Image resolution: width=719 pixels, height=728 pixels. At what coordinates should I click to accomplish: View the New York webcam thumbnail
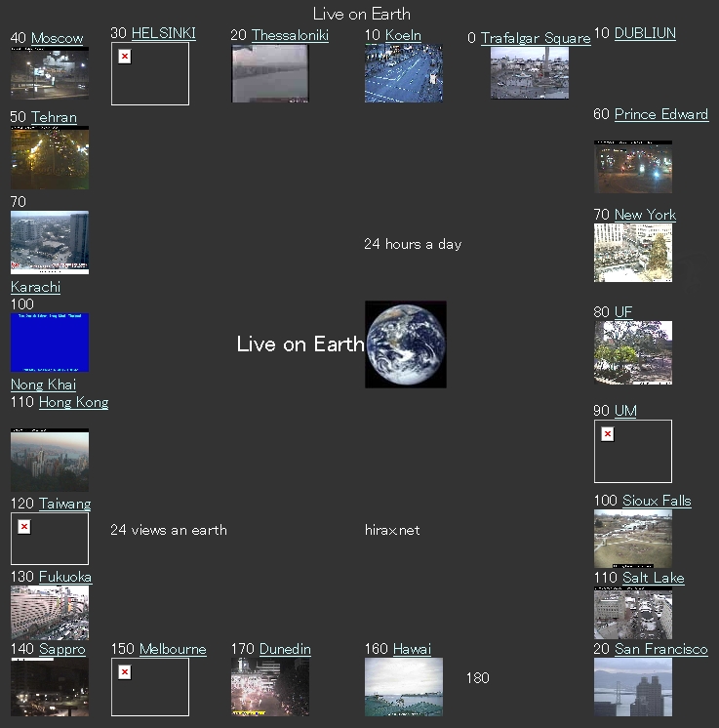(x=632, y=253)
